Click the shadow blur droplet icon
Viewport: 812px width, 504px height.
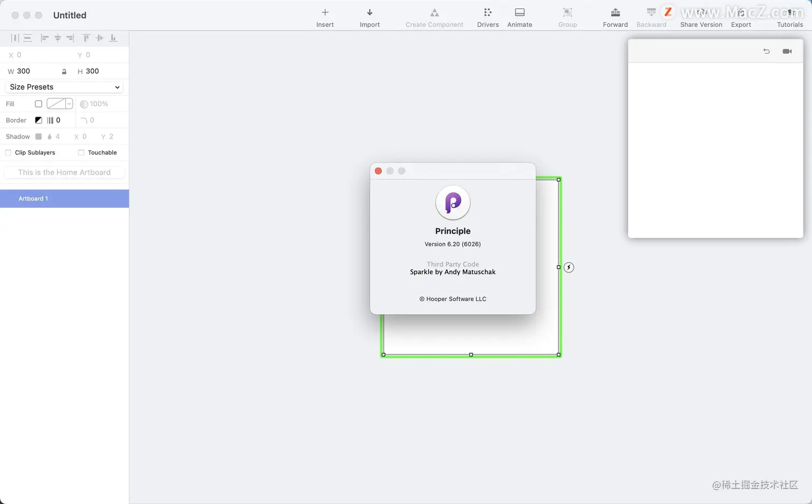coord(49,137)
